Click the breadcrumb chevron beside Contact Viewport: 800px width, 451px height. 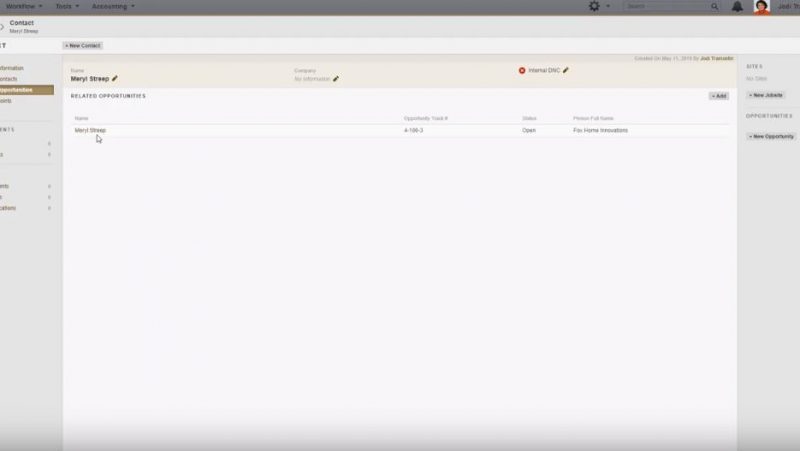2,26
